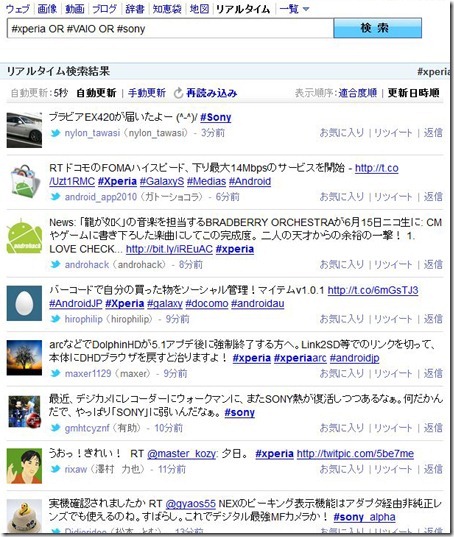This screenshot has height=537, width=454.
Task: Sort results by 更新日時順
Action: coord(413,93)
